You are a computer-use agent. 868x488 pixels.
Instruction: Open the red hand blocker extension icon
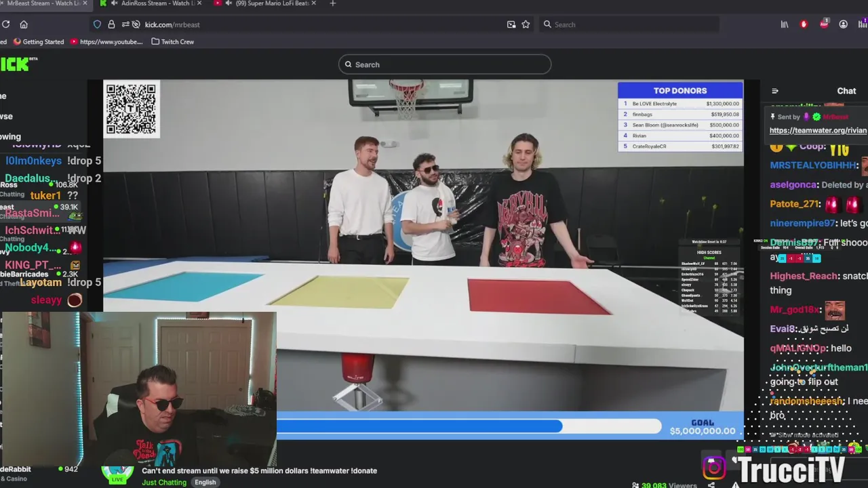point(804,24)
